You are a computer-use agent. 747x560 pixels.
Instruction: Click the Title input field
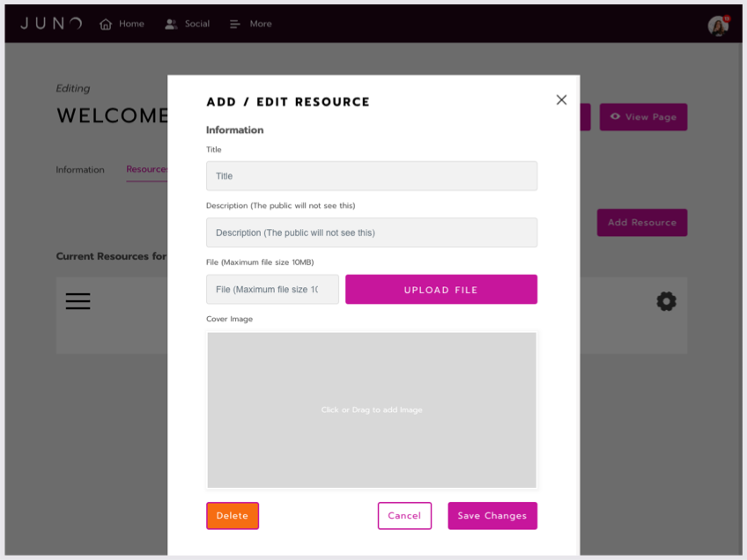click(372, 176)
